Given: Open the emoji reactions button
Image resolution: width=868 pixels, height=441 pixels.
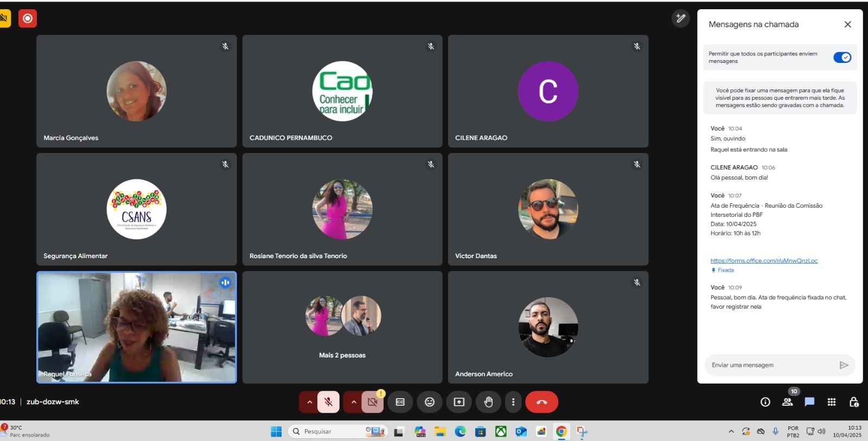Looking at the screenshot, I should coord(430,402).
